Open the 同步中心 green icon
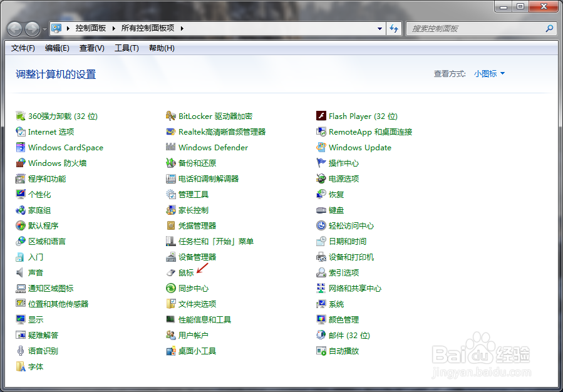Image resolution: width=563 pixels, height=392 pixels. point(170,288)
